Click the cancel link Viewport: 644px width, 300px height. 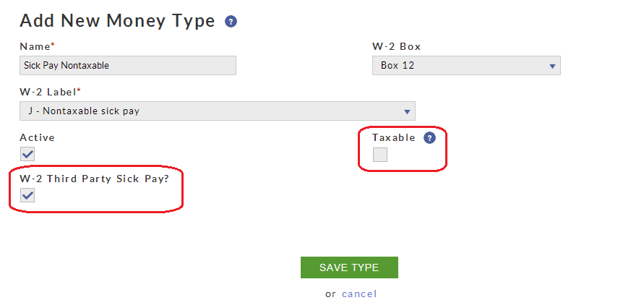(x=359, y=293)
